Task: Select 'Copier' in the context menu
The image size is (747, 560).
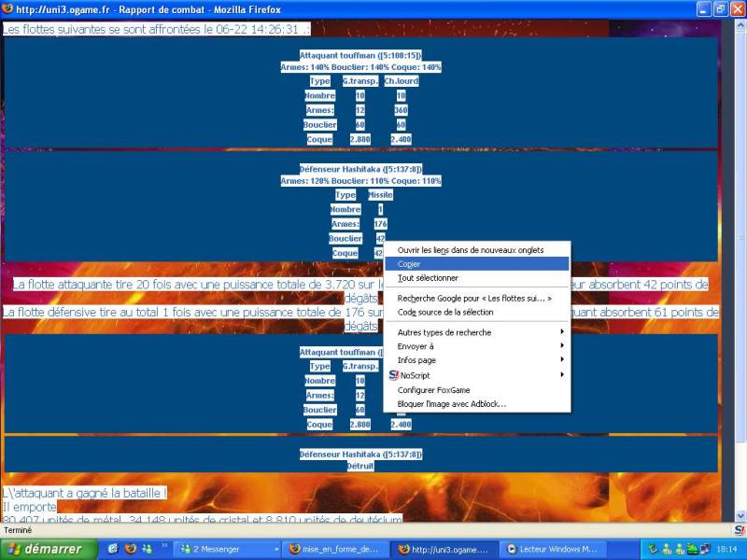Action: point(409,264)
